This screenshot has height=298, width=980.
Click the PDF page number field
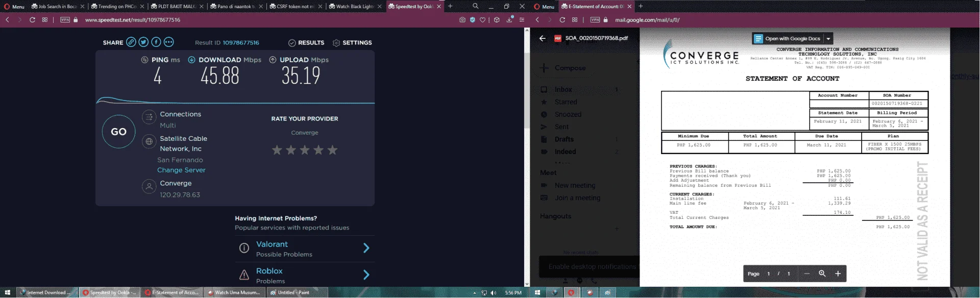(768, 274)
